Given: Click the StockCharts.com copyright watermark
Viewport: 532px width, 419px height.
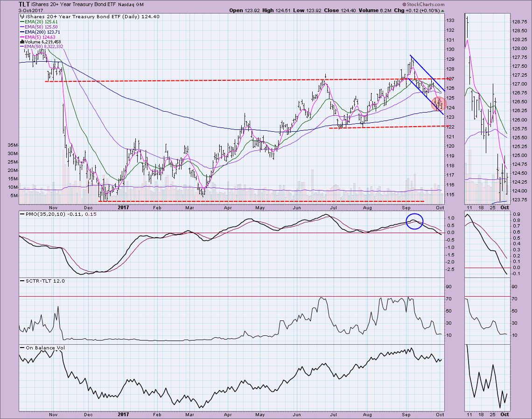Looking at the screenshot, I should click(425, 5).
